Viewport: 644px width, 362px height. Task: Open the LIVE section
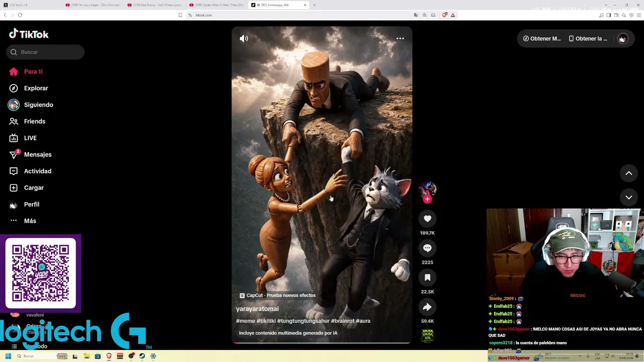point(30,138)
